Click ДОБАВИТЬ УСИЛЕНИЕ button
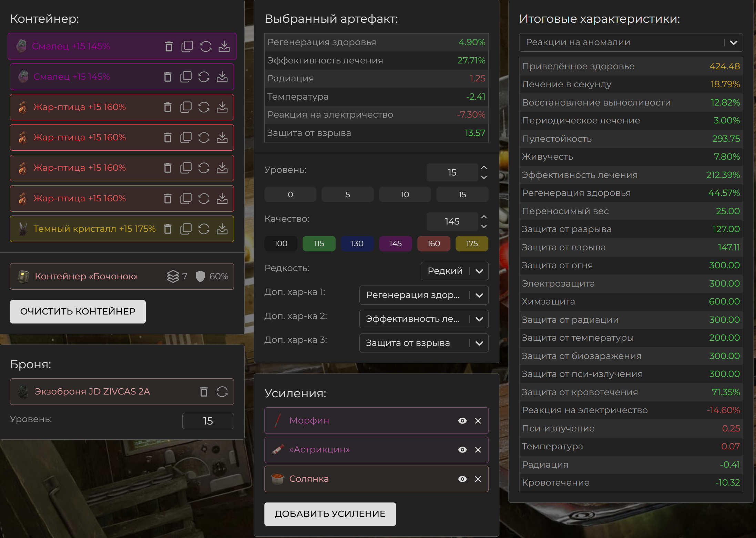Screen dimensions: 756x538 tap(330, 514)
